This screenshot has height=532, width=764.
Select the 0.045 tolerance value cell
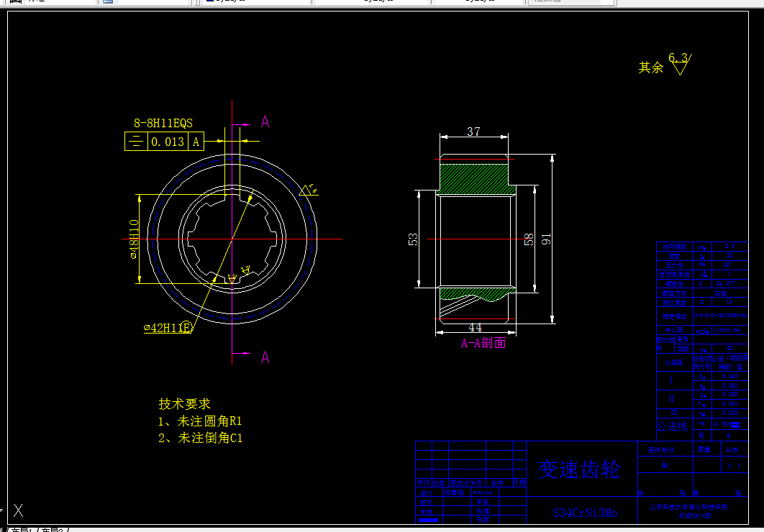[x=729, y=376]
